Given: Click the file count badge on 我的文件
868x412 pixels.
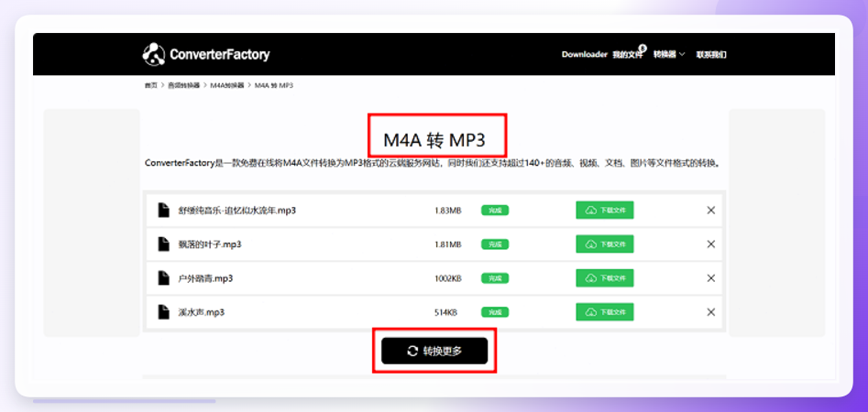Looking at the screenshot, I should (643, 49).
